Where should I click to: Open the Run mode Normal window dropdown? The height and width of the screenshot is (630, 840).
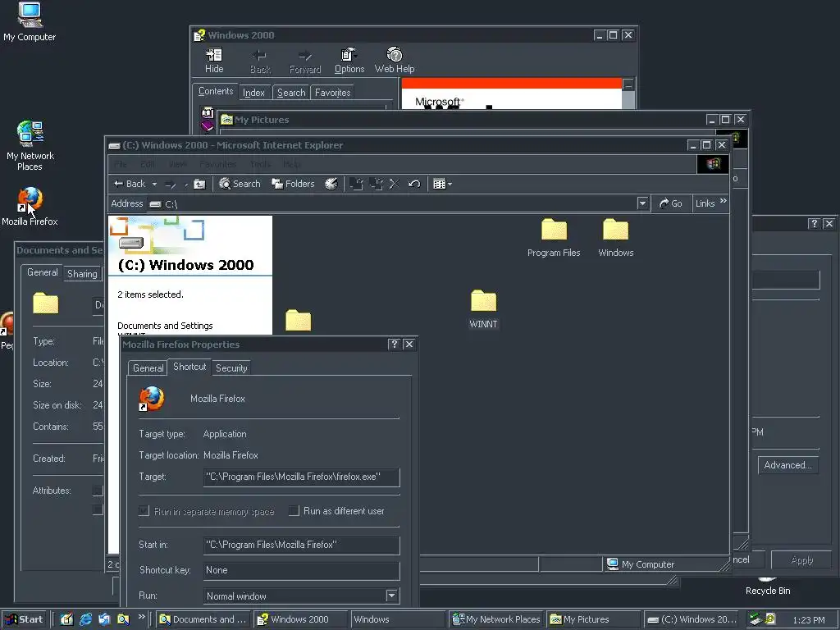point(391,596)
